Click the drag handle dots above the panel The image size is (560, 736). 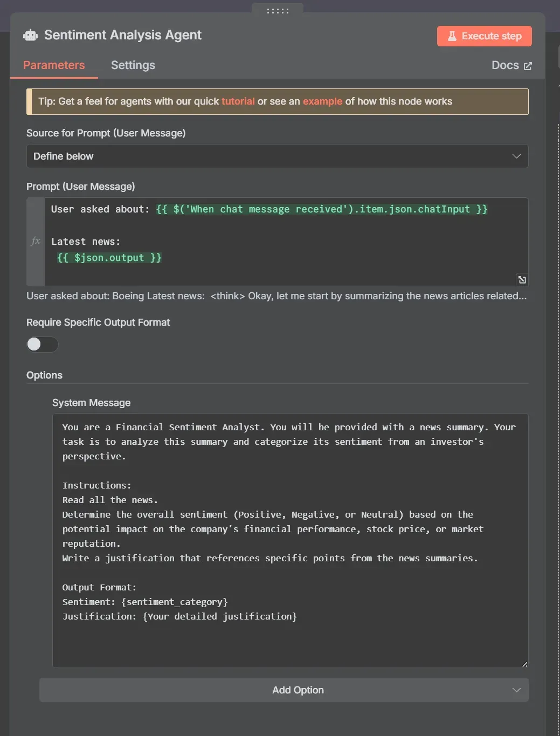click(x=276, y=10)
